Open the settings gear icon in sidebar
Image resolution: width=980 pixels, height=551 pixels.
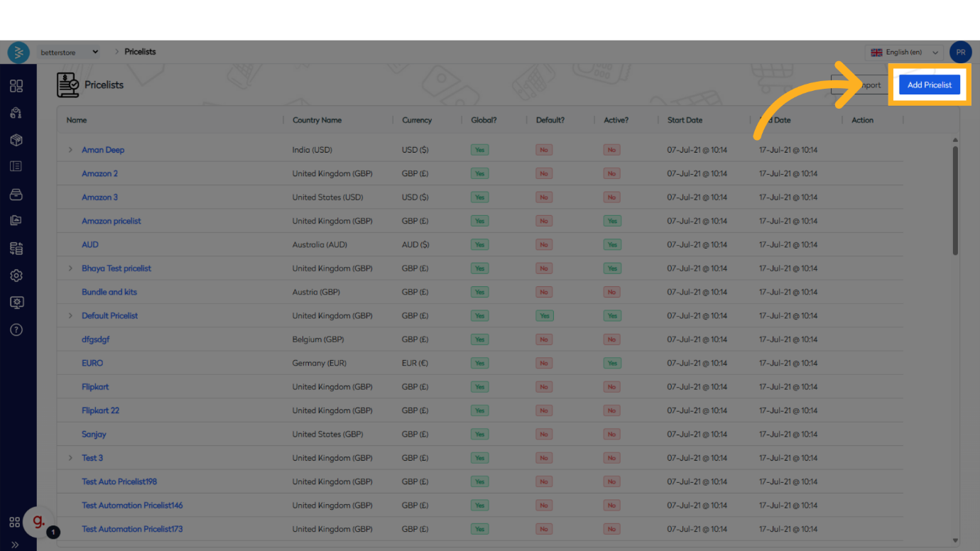16,275
